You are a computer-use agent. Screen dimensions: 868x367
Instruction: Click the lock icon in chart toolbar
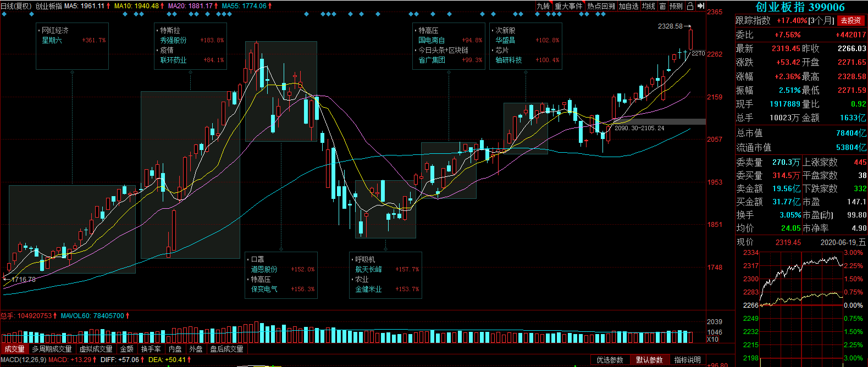pos(690,6)
